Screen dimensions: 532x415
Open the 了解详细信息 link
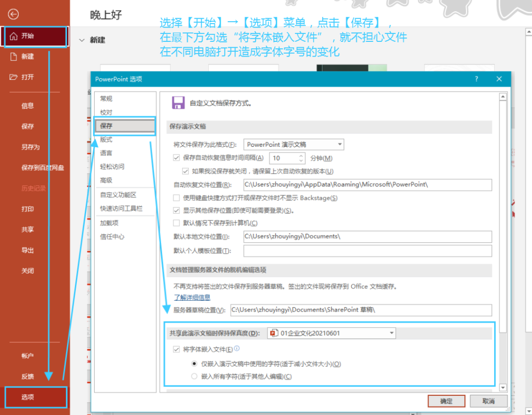coord(192,297)
